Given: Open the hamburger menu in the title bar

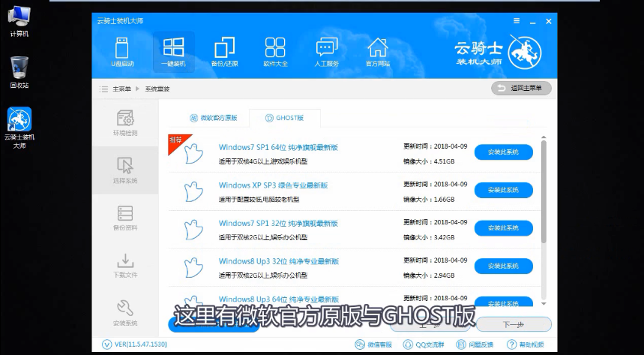Looking at the screenshot, I should pos(517,21).
